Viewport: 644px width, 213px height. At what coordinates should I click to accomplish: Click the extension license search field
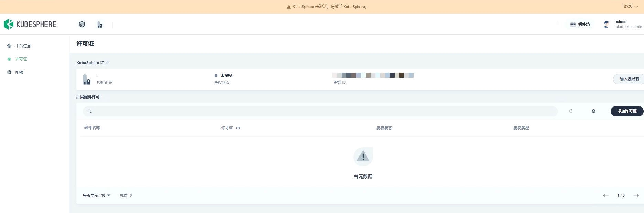(x=320, y=111)
